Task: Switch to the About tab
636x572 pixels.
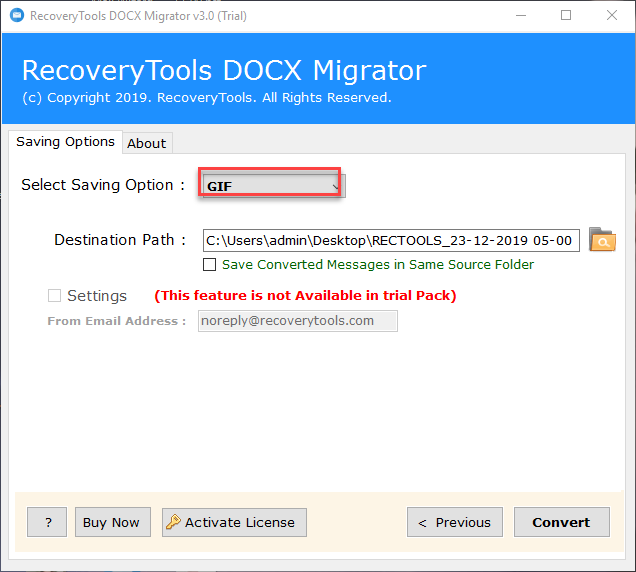Action: pyautogui.click(x=147, y=143)
